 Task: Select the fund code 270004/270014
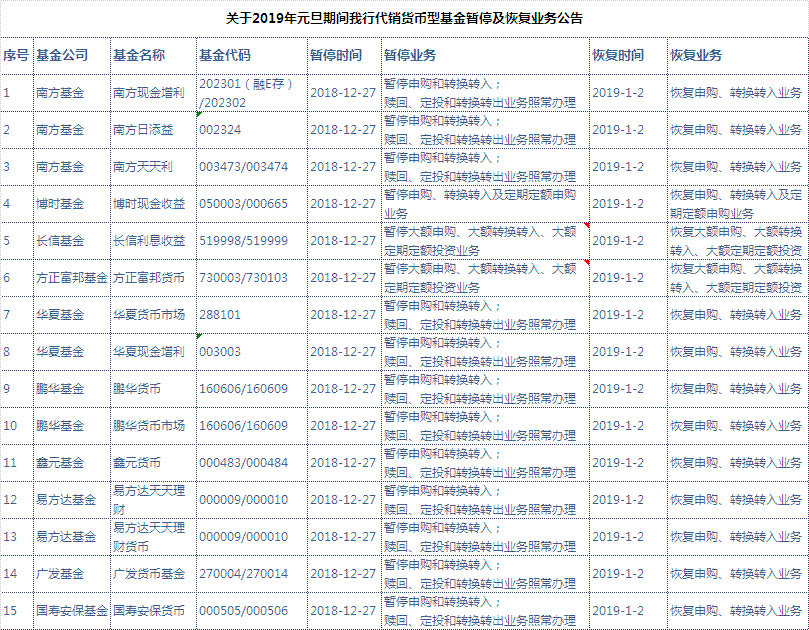(x=243, y=573)
